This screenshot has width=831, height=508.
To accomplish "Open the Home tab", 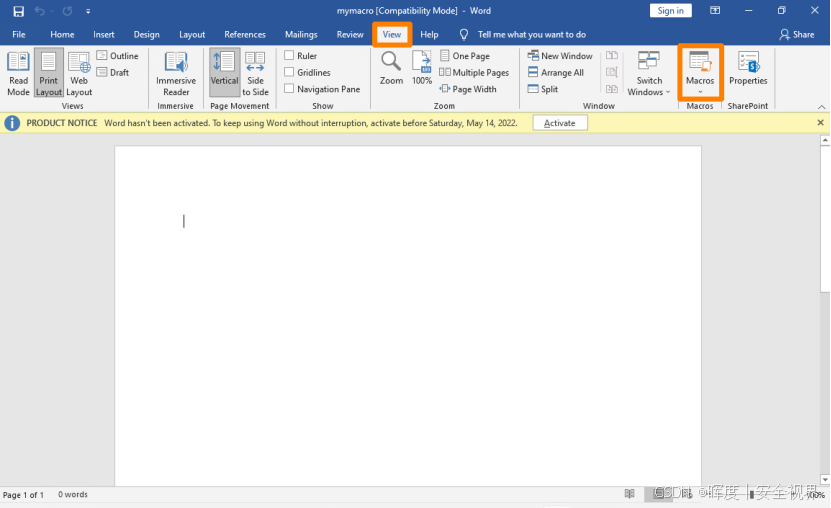I will coord(62,34).
